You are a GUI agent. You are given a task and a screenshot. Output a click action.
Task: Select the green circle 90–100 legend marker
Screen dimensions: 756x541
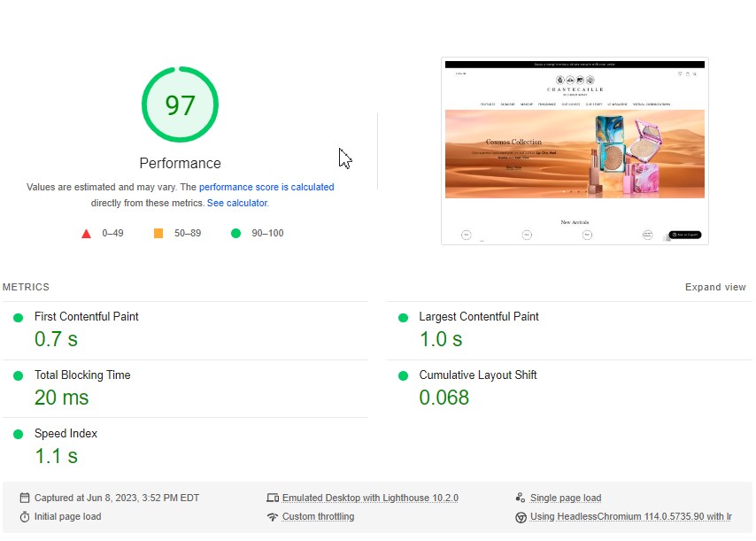pos(235,233)
